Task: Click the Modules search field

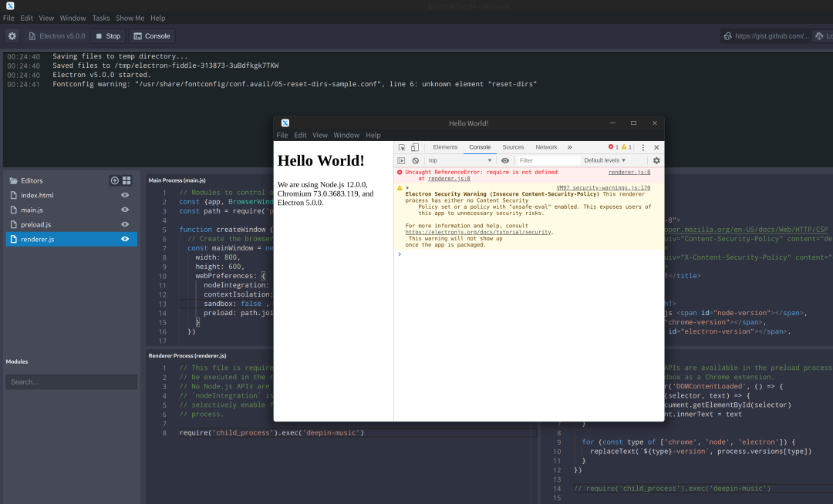Action: (x=72, y=381)
